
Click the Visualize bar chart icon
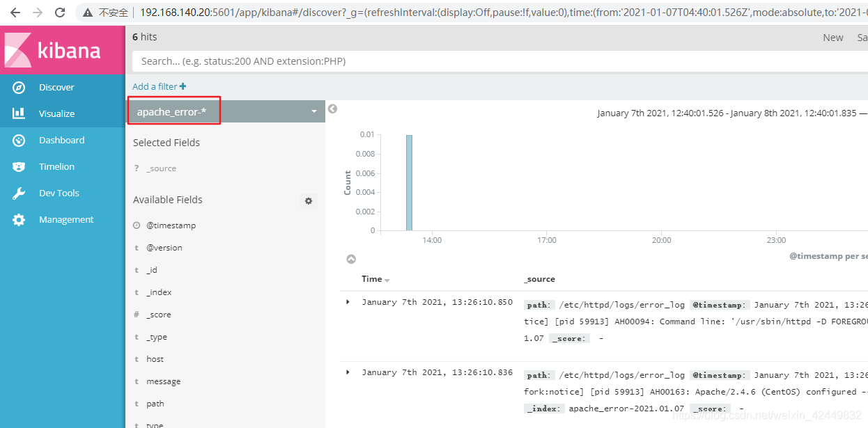click(19, 113)
